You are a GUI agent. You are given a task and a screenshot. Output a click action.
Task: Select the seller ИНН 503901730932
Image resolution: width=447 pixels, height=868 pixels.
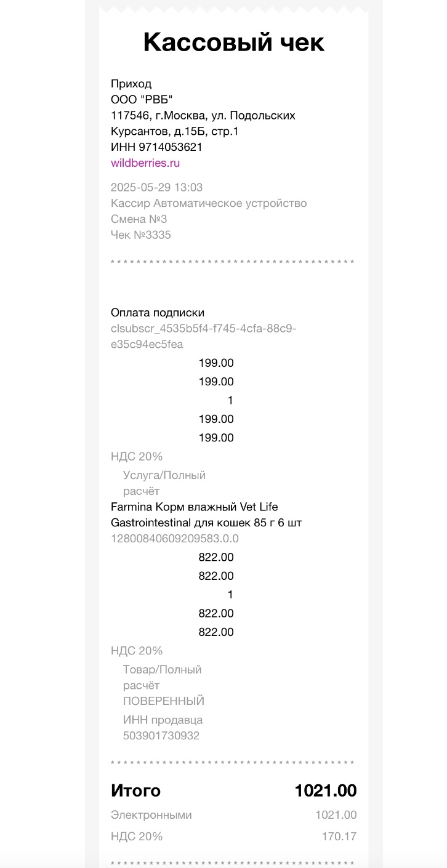161,736
